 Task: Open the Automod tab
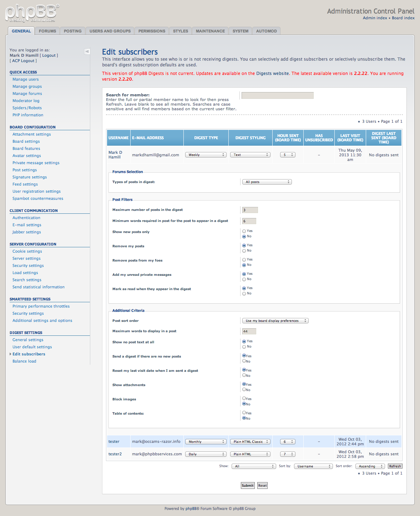click(x=267, y=31)
